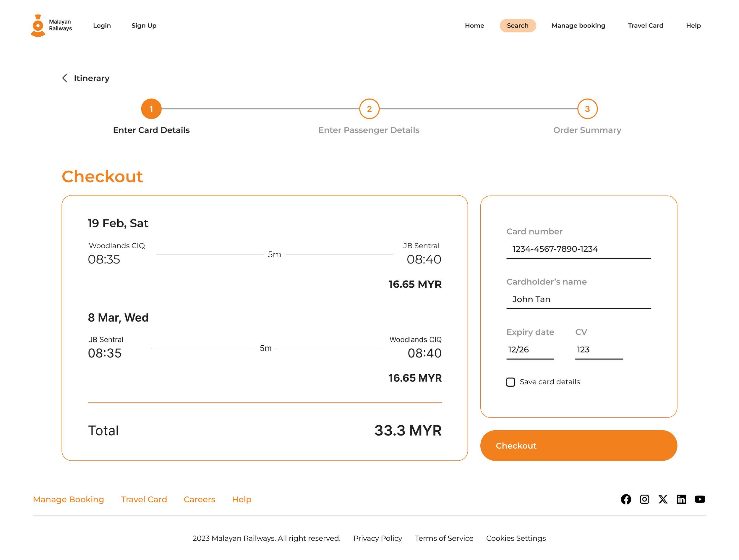Open the Privacy Policy footer link
Screen dimensions: 739x560
[377, 538]
